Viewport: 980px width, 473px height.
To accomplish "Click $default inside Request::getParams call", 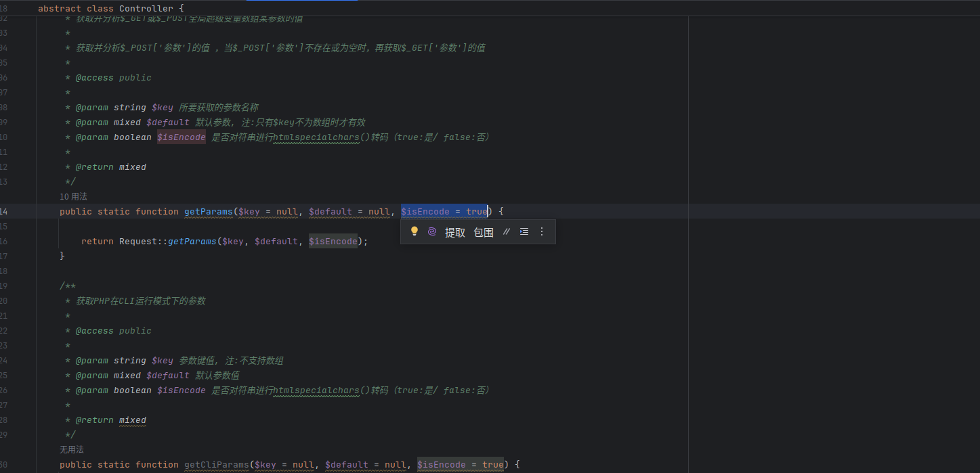I will (276, 242).
